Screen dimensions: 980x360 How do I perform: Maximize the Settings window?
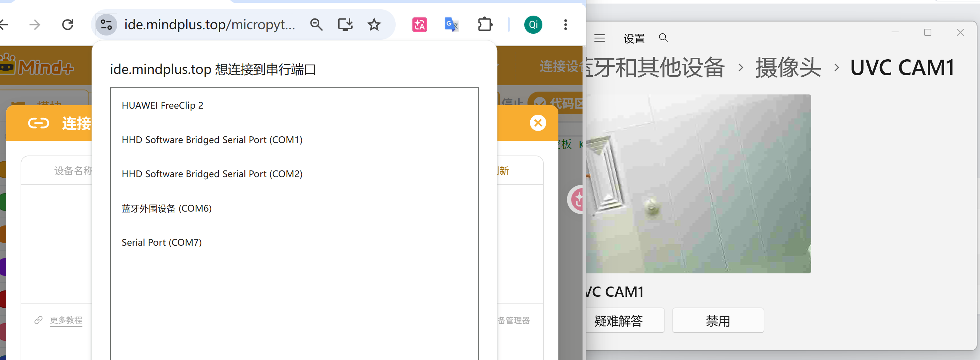click(927, 32)
